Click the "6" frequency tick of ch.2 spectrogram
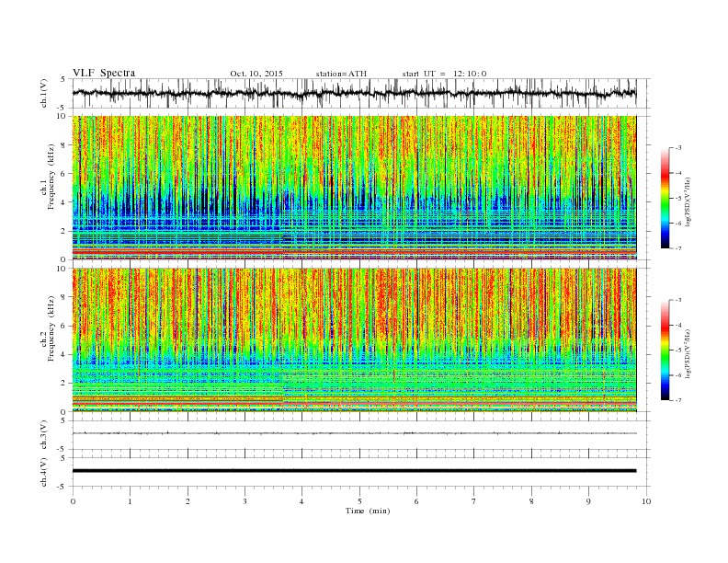Image resolution: width=728 pixels, height=563 pixels. click(x=64, y=326)
